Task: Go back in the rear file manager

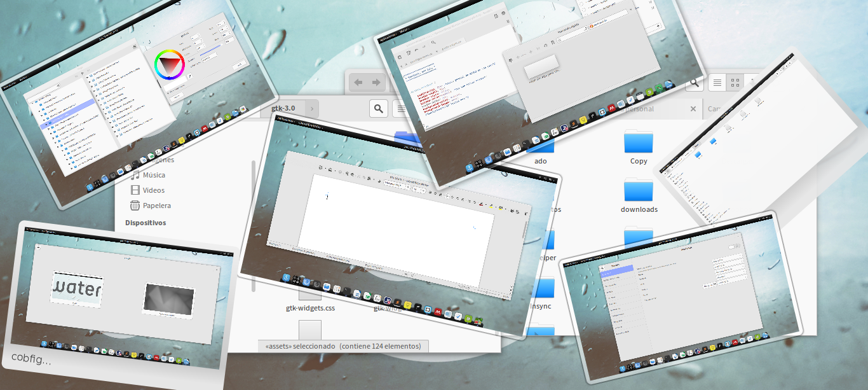Action: pos(358,83)
